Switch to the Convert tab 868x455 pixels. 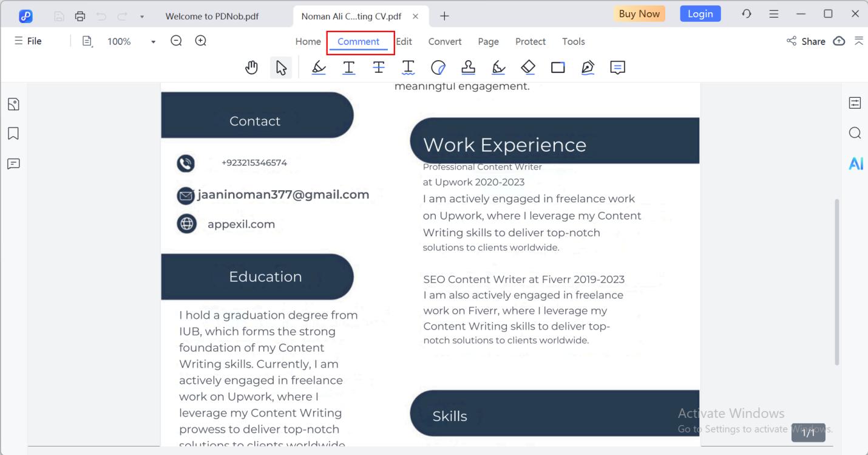coord(445,41)
